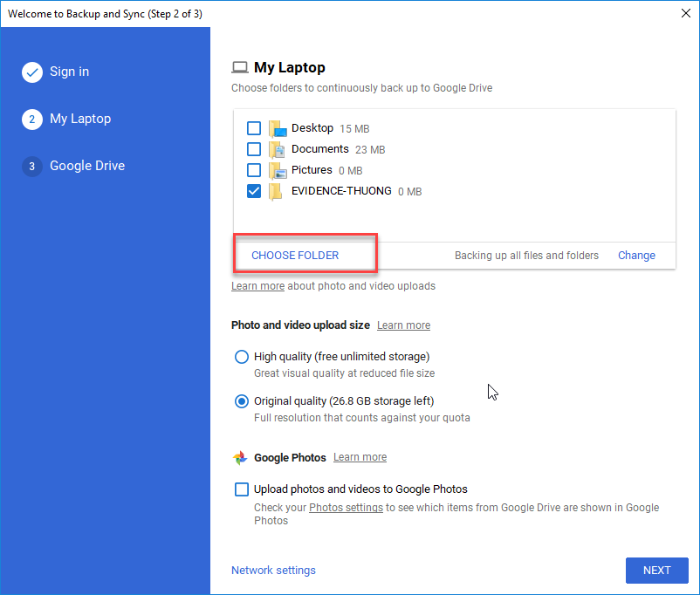Open the Sign in step
The height and width of the screenshot is (595, 700).
pyautogui.click(x=69, y=72)
